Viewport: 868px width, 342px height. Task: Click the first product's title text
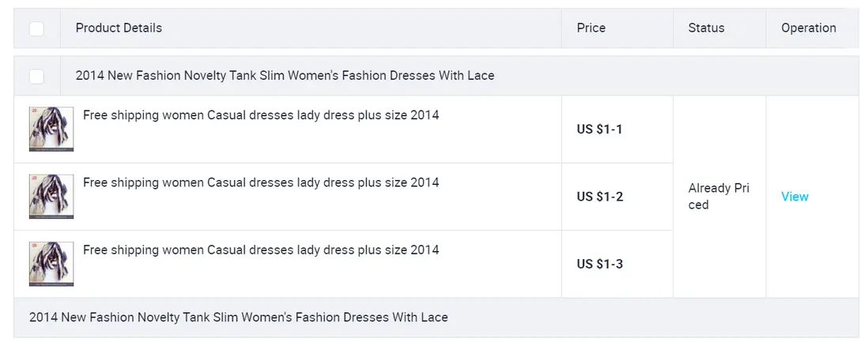(261, 115)
